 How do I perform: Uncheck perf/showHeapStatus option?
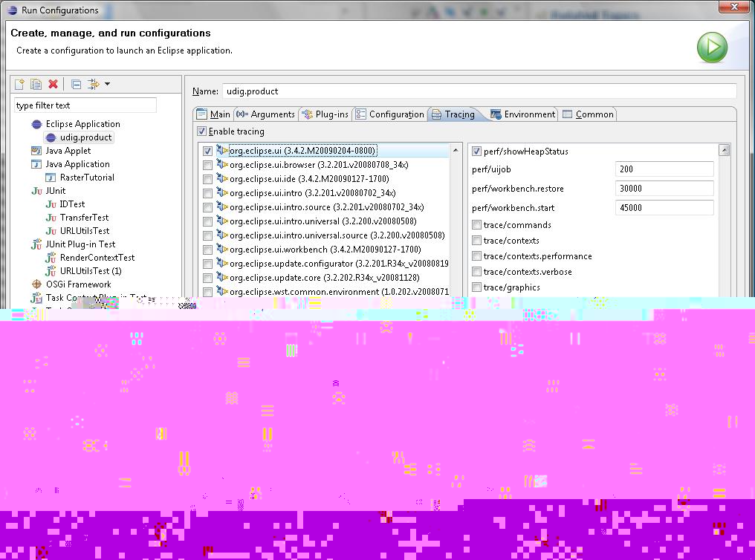476,152
